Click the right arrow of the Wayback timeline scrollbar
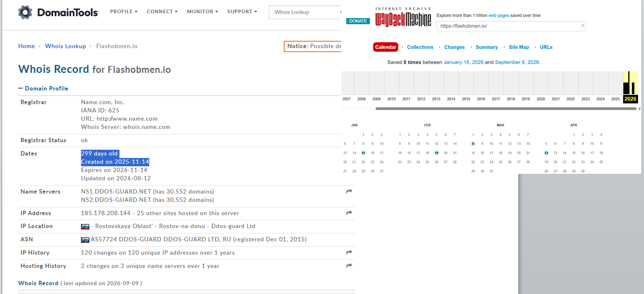This screenshot has height=294, width=644. 640,108
